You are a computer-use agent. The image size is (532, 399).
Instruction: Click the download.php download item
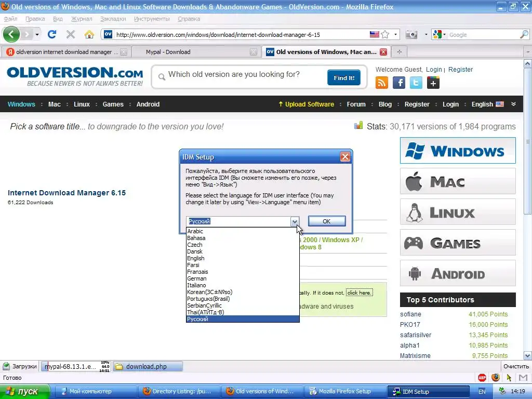coord(148,366)
